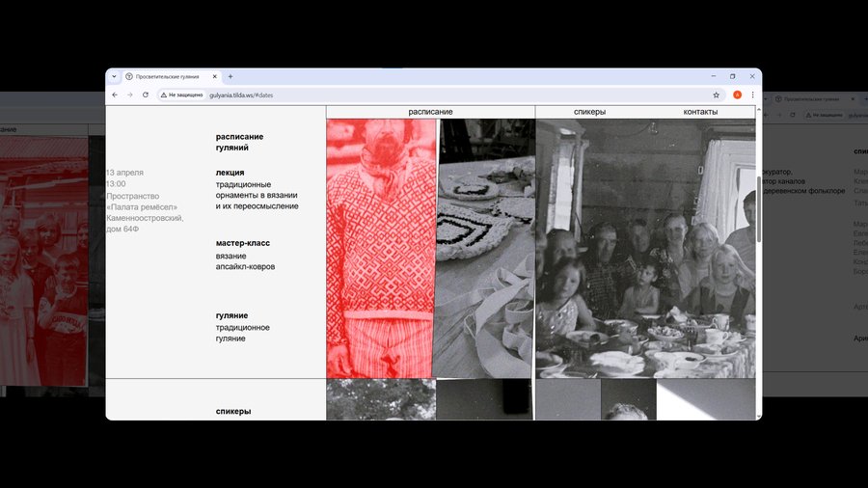Click the red knitted sweater photo
This screenshot has width=868, height=488.
point(381,249)
